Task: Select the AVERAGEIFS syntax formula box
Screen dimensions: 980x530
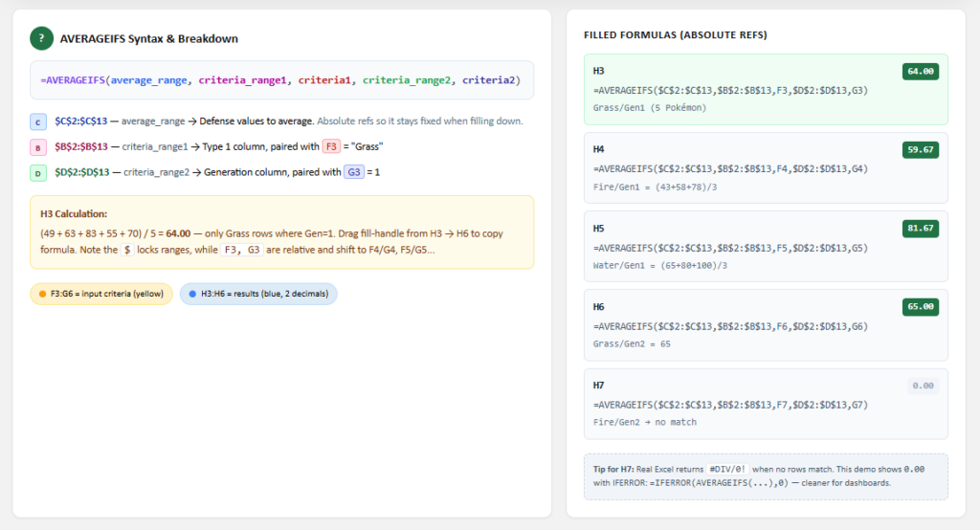Action: point(282,80)
